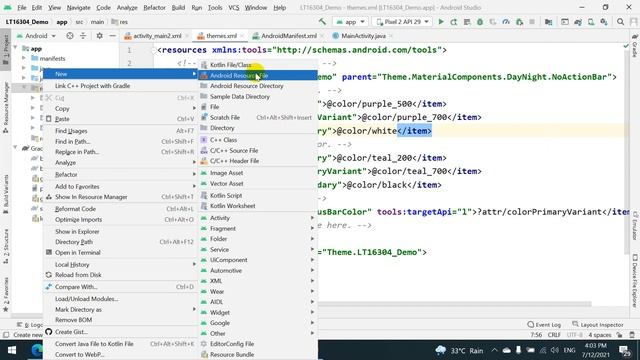Open the Favorites sidebar tab

coord(6,294)
